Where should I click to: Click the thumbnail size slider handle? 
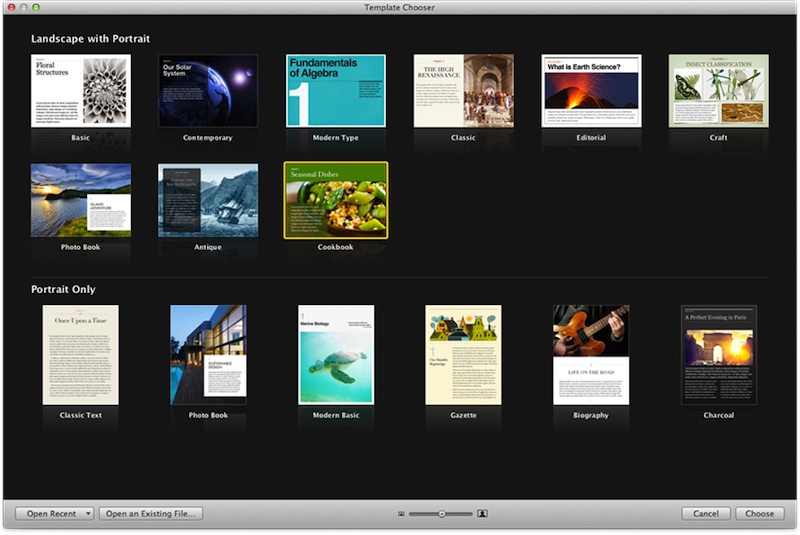pyautogui.click(x=441, y=514)
